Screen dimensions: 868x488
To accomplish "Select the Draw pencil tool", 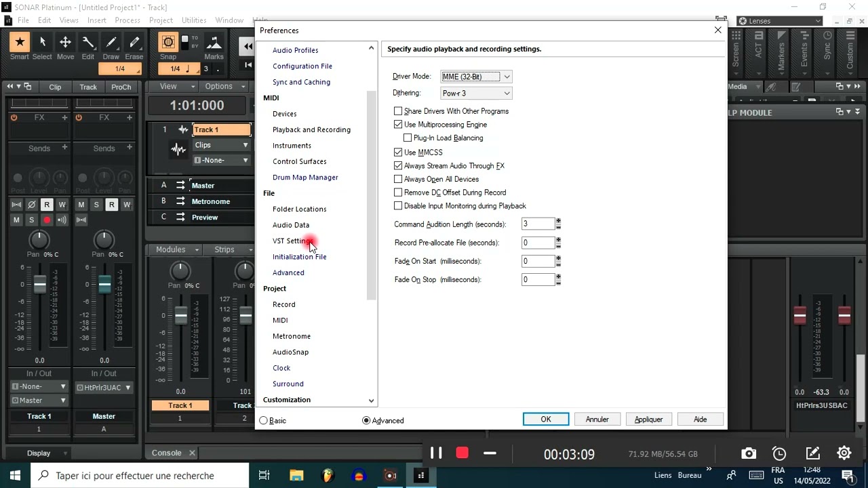I will click(x=111, y=43).
